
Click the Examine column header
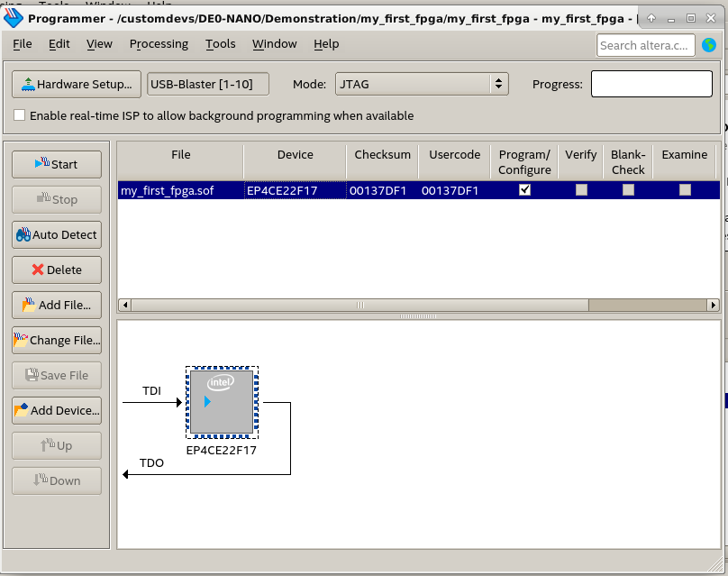tap(685, 161)
